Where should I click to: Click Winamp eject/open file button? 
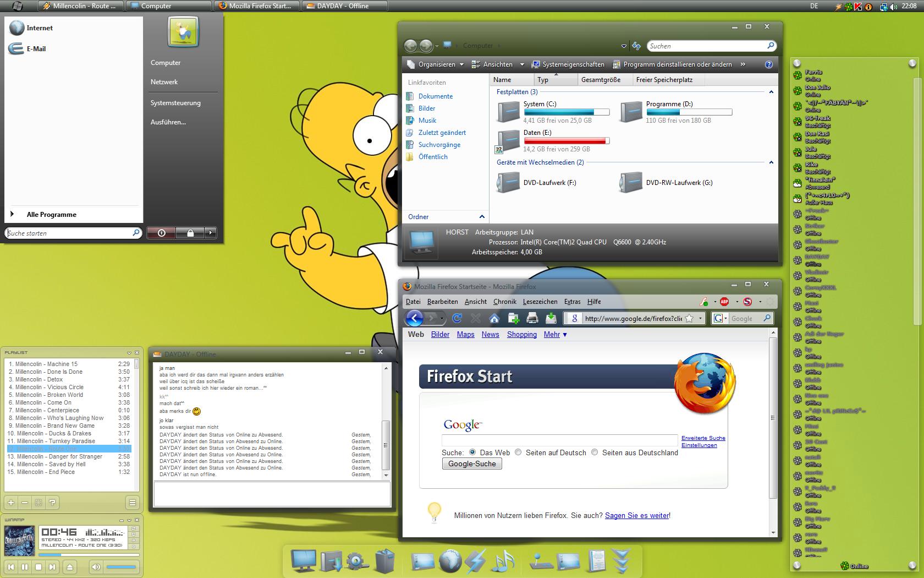click(x=70, y=567)
